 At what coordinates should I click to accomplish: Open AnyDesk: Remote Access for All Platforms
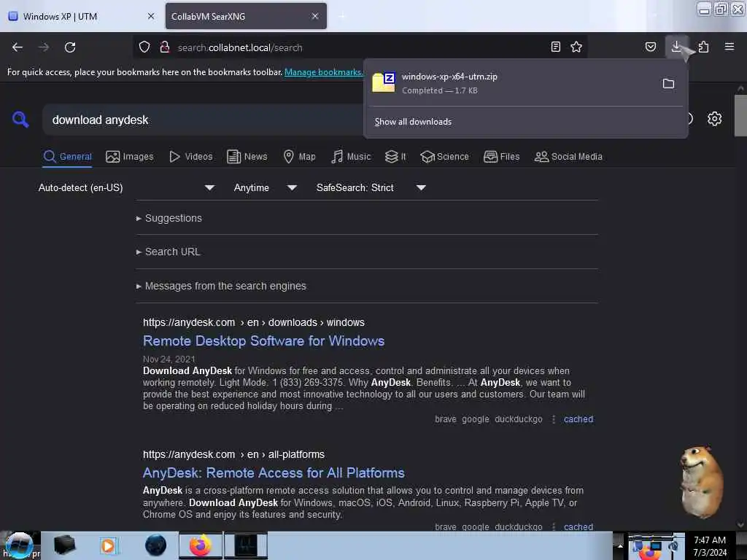tap(274, 472)
